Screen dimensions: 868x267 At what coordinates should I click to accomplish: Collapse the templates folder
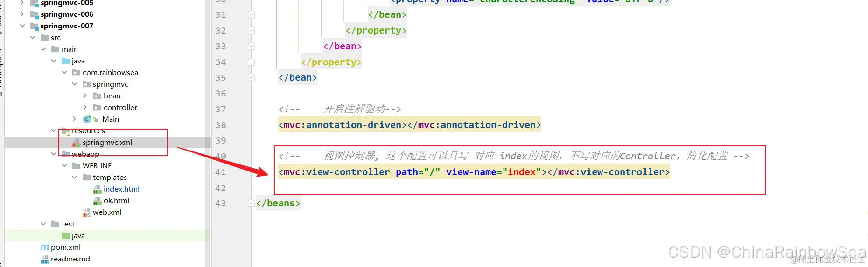(x=75, y=177)
